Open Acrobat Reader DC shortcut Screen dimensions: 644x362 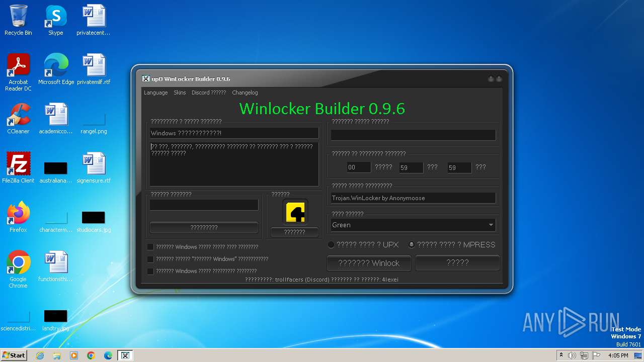[18, 72]
